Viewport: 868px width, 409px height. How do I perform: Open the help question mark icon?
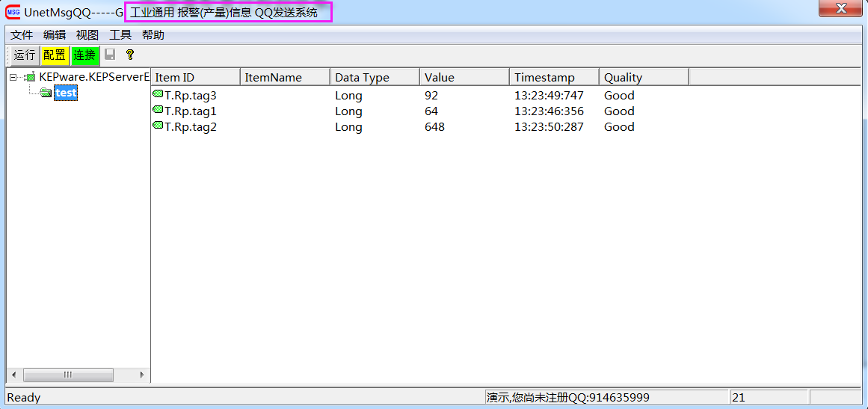[x=130, y=55]
